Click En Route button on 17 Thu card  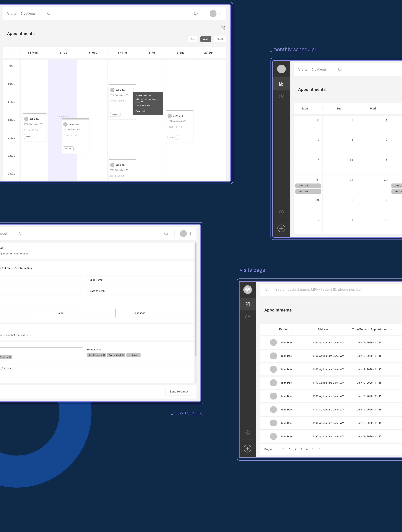(x=115, y=115)
